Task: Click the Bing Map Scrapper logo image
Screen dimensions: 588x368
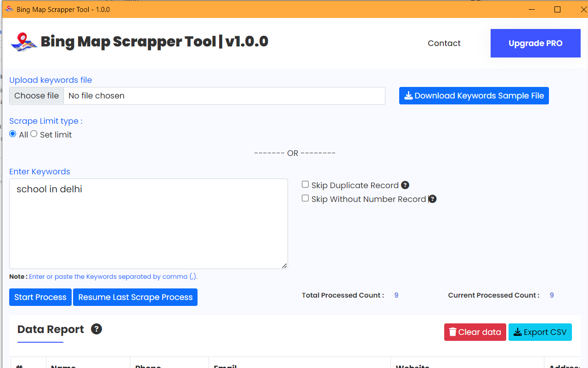Action: tap(23, 41)
